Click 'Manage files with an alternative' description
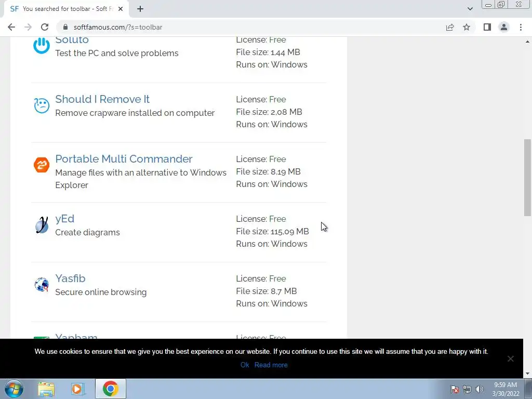The width and height of the screenshot is (532, 399). click(141, 179)
